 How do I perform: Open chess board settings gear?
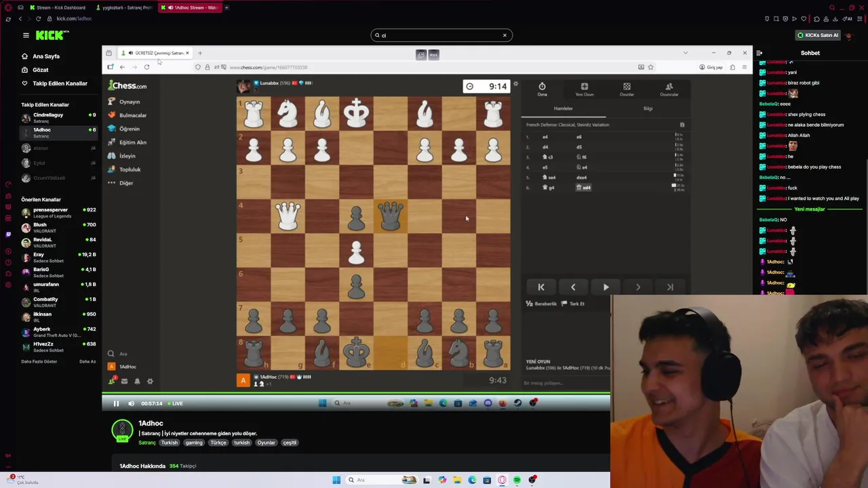pos(515,85)
